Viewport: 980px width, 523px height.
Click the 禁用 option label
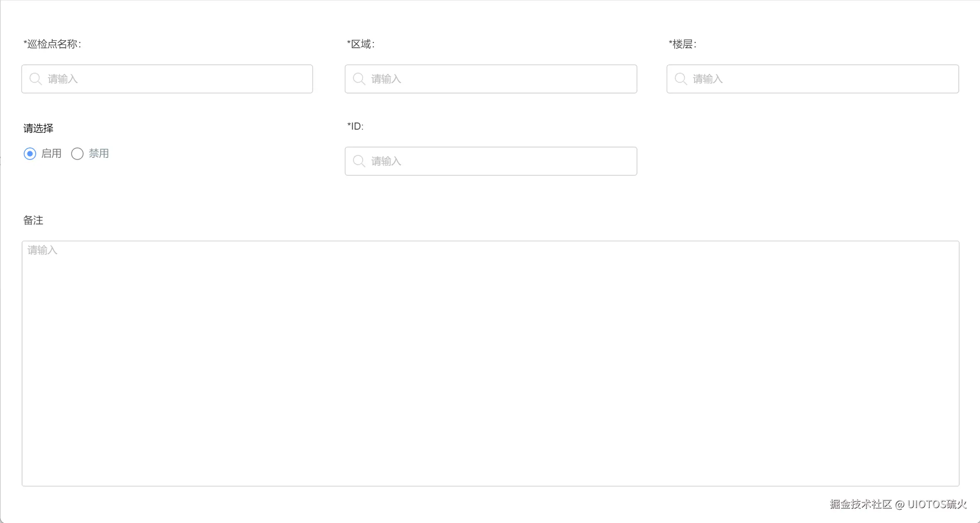click(x=99, y=154)
